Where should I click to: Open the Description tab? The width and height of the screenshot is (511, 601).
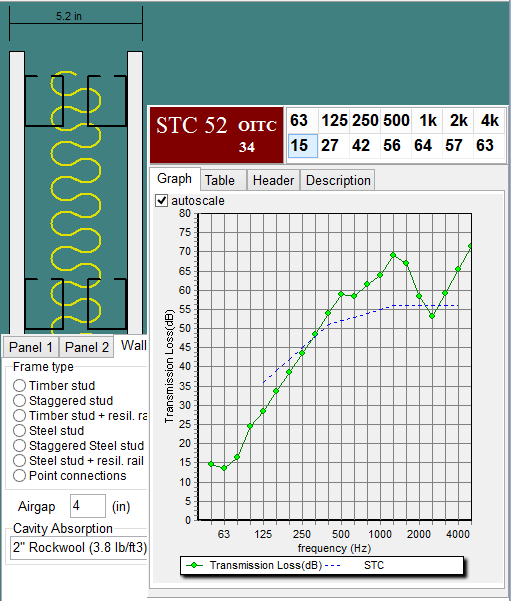coord(338,180)
